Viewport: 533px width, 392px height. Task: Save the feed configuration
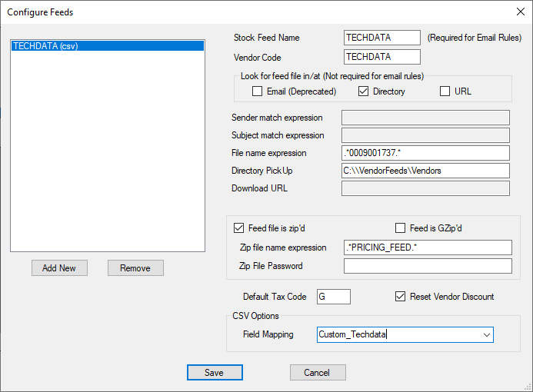tap(215, 373)
